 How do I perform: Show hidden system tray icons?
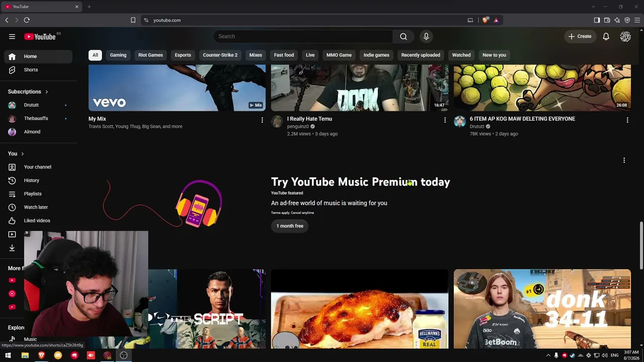(548, 355)
